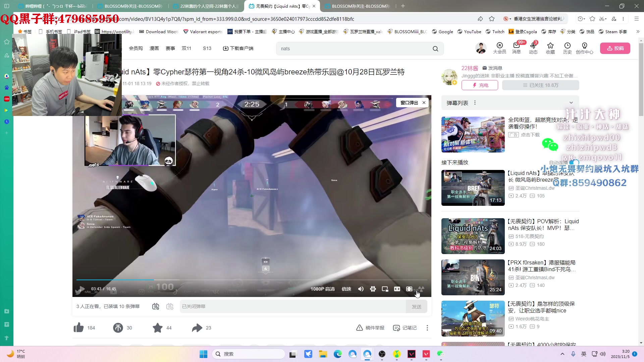Open WeChat from the taskbar
The height and width of the screenshot is (362, 644).
coord(440,354)
